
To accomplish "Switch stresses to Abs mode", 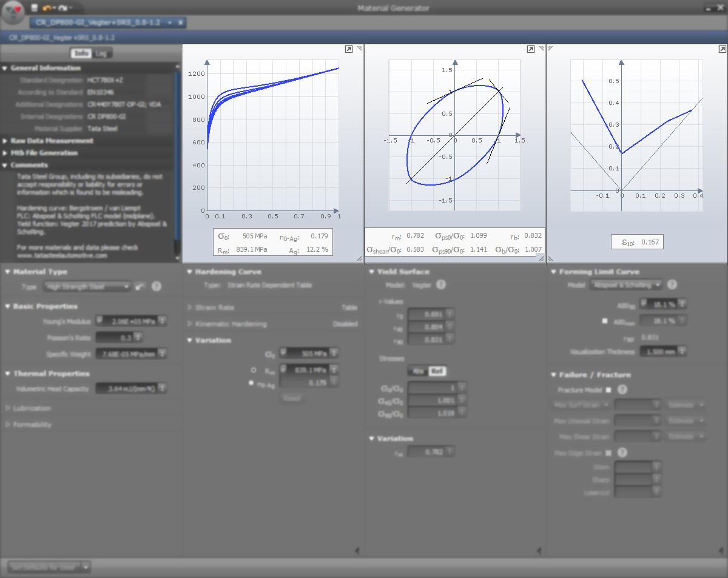I will coord(418,371).
